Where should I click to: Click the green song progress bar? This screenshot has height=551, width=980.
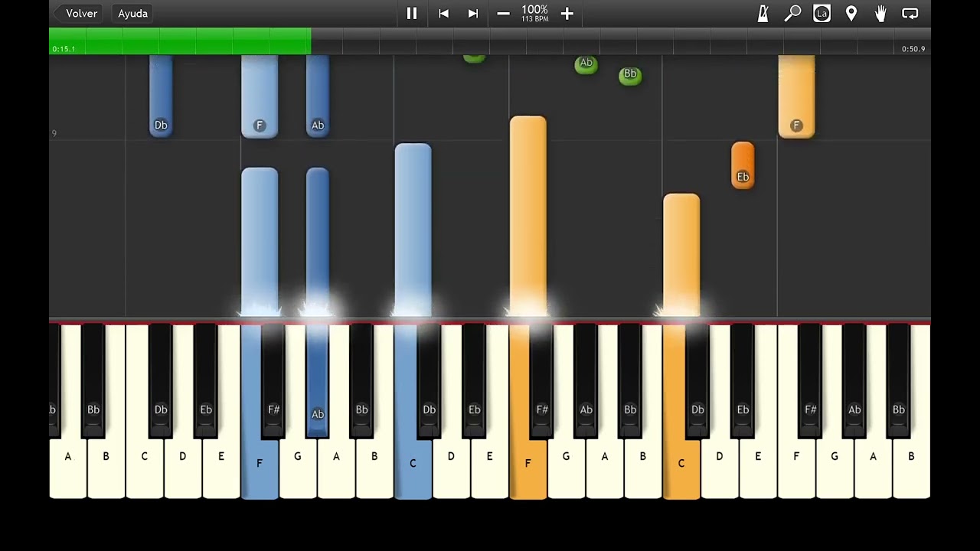pos(180,41)
